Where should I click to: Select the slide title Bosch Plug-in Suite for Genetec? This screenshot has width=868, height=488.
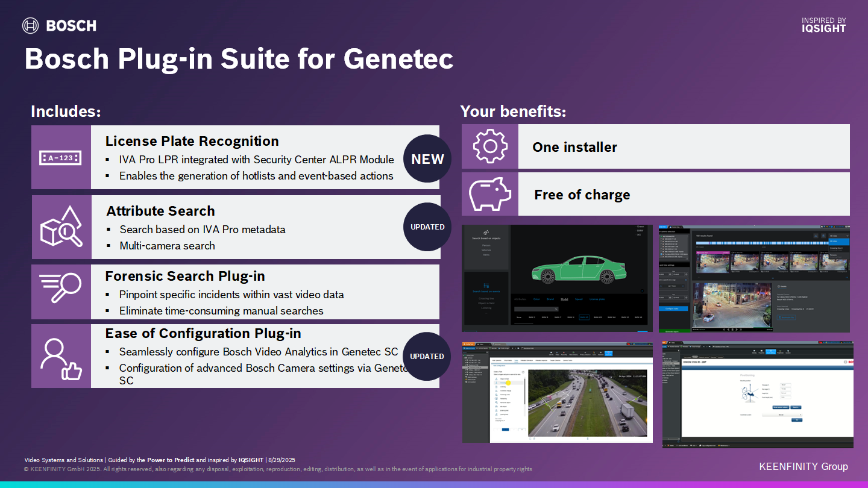(239, 60)
